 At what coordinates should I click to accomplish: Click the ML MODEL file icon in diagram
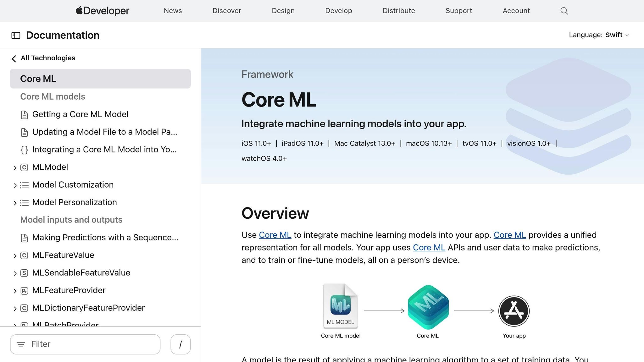341,306
